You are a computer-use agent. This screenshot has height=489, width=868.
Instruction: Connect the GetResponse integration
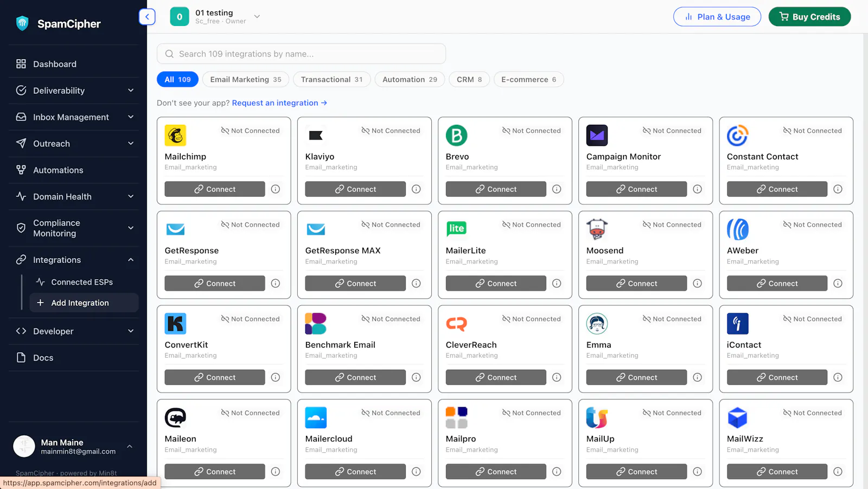(x=215, y=284)
